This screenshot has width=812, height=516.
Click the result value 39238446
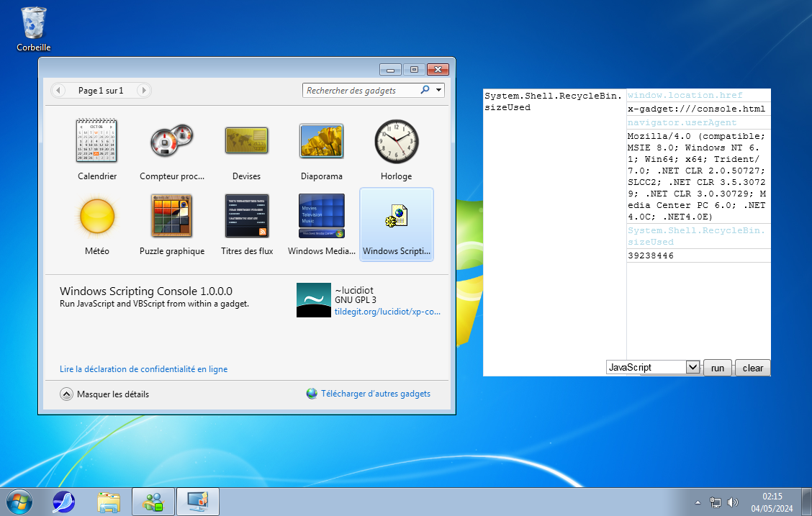(x=651, y=255)
